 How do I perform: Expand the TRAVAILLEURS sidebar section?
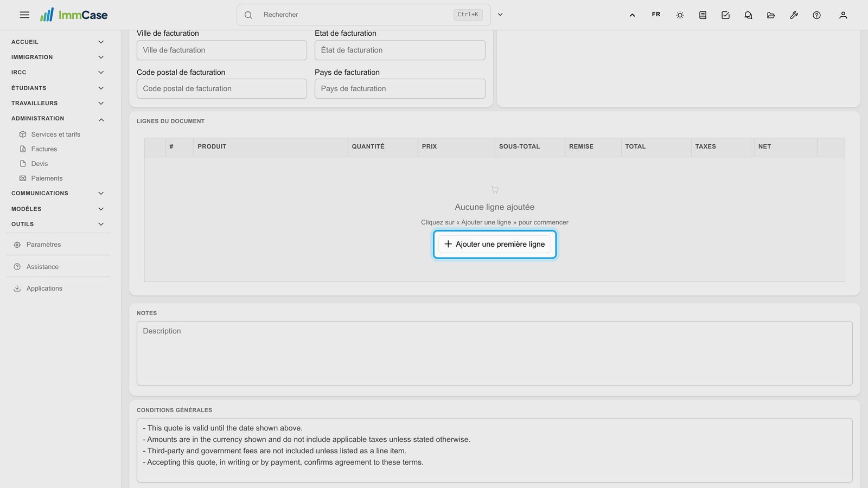pyautogui.click(x=58, y=103)
